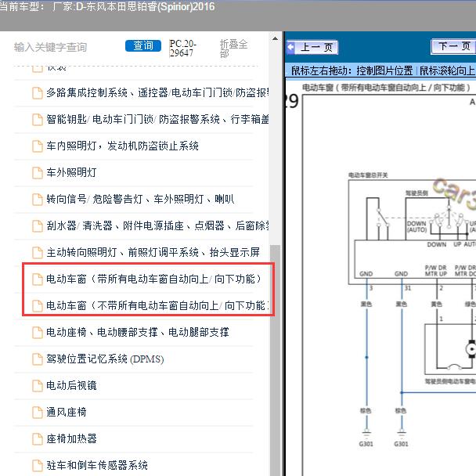
Task: Click the list scrollbar thumb
Action: [x=275, y=360]
